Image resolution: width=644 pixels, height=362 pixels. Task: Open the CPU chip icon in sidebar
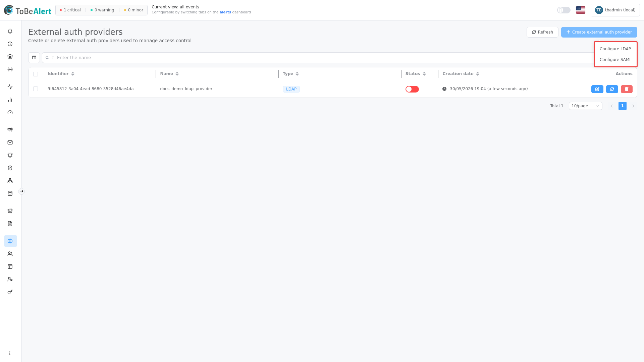point(10,211)
